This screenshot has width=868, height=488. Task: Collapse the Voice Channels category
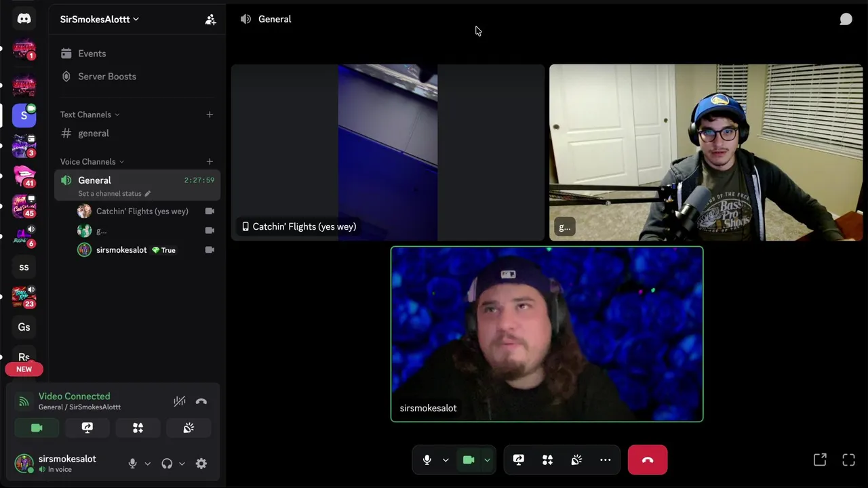(x=92, y=161)
